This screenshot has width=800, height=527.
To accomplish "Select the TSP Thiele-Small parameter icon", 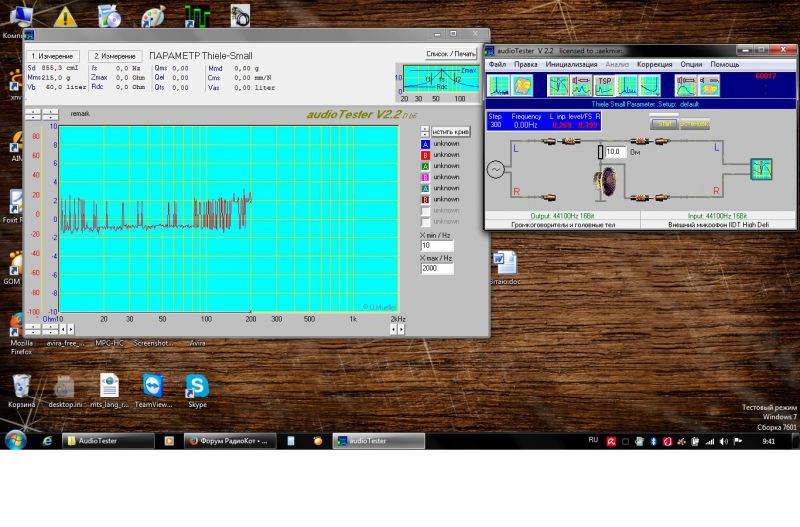I will pyautogui.click(x=604, y=85).
